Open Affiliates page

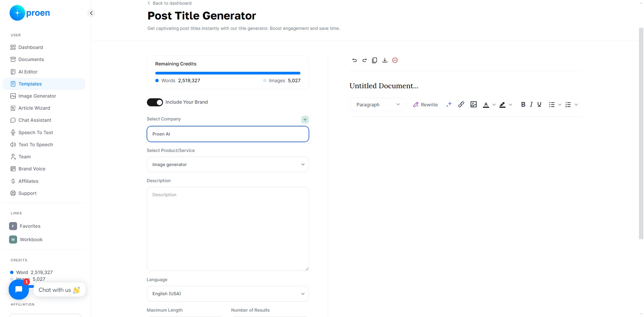click(x=44, y=181)
